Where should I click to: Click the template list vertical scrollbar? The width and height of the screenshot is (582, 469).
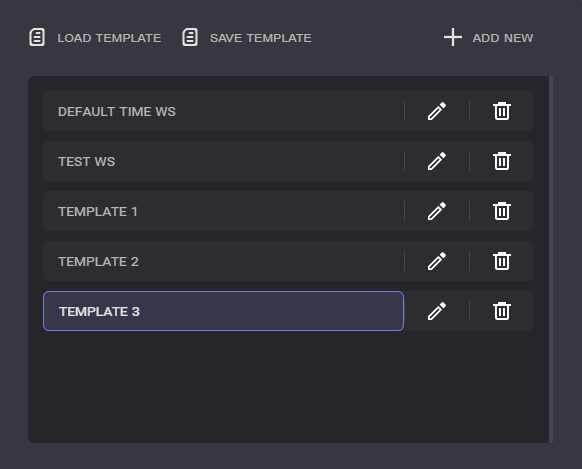[x=551, y=259]
